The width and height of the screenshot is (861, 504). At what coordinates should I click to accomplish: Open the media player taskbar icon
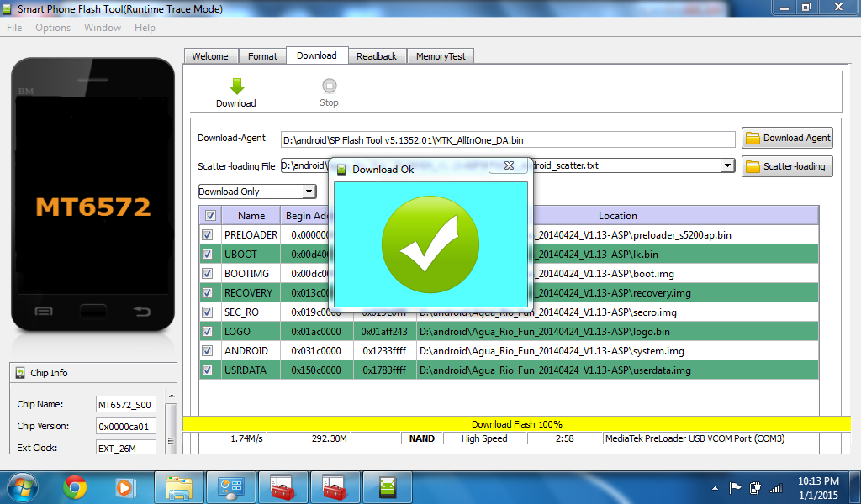point(124,487)
